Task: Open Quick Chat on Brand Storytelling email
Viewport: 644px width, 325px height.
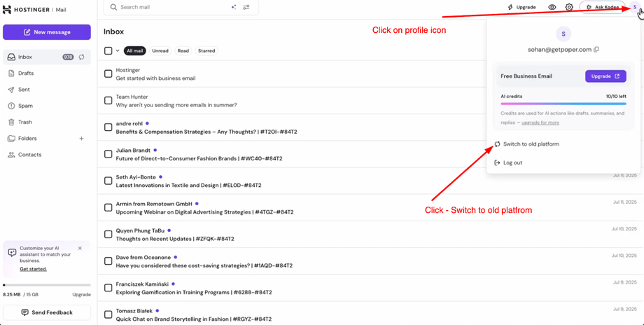Action: [x=194, y=319]
